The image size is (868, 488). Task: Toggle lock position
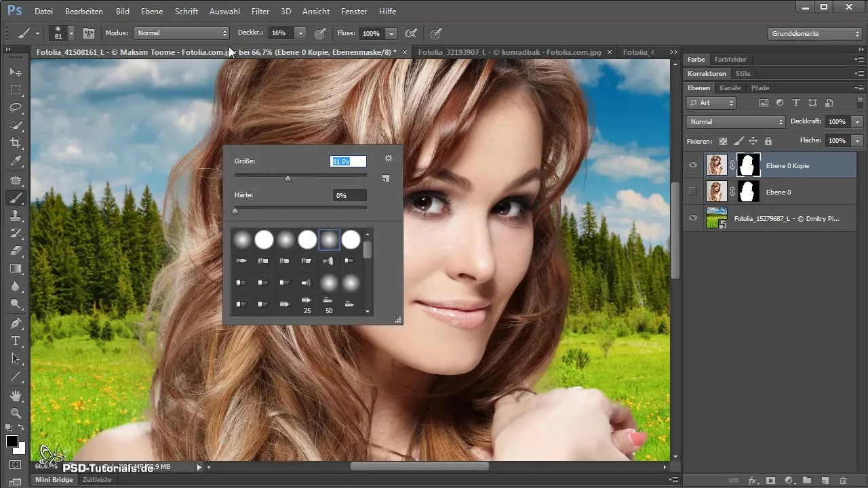[x=753, y=141]
